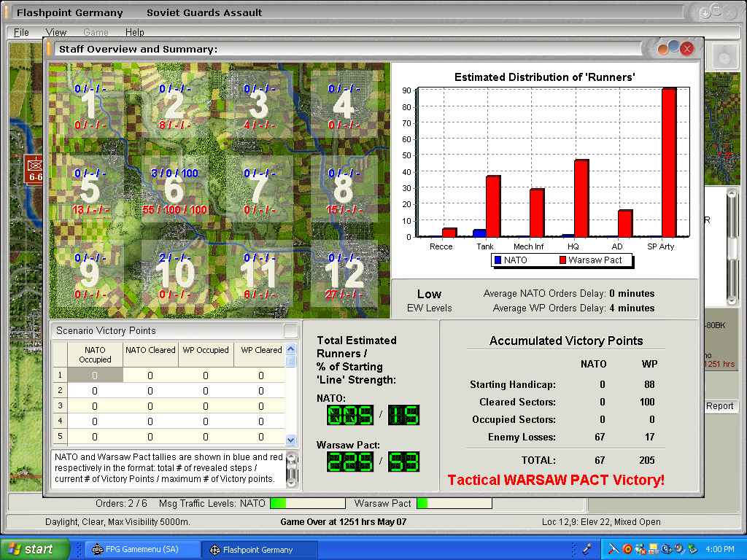Click the victory points table scroll-down arrow
Viewport: 747px width, 560px height.
tap(291, 440)
